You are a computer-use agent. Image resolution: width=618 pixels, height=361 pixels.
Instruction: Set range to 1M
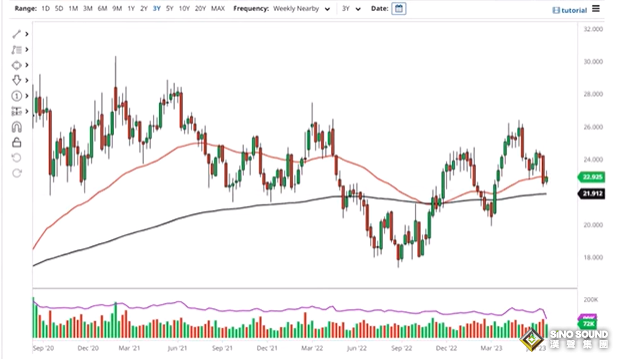(x=73, y=8)
